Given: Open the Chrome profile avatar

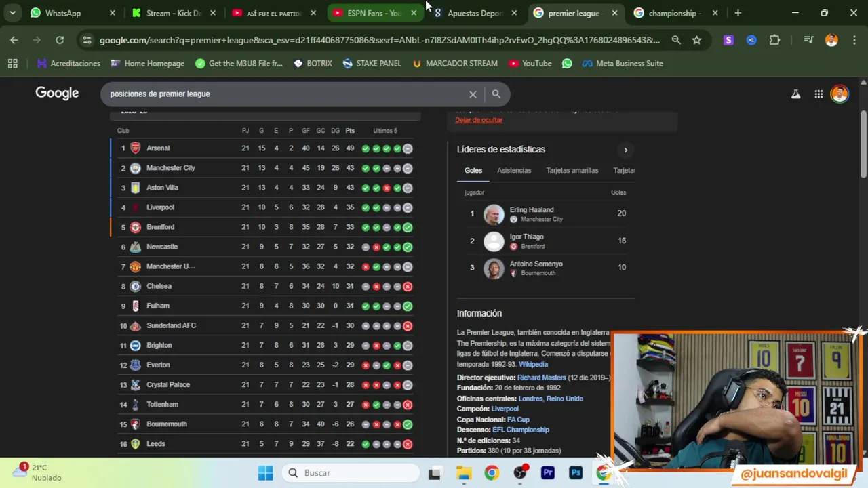Looking at the screenshot, I should pos(831,40).
